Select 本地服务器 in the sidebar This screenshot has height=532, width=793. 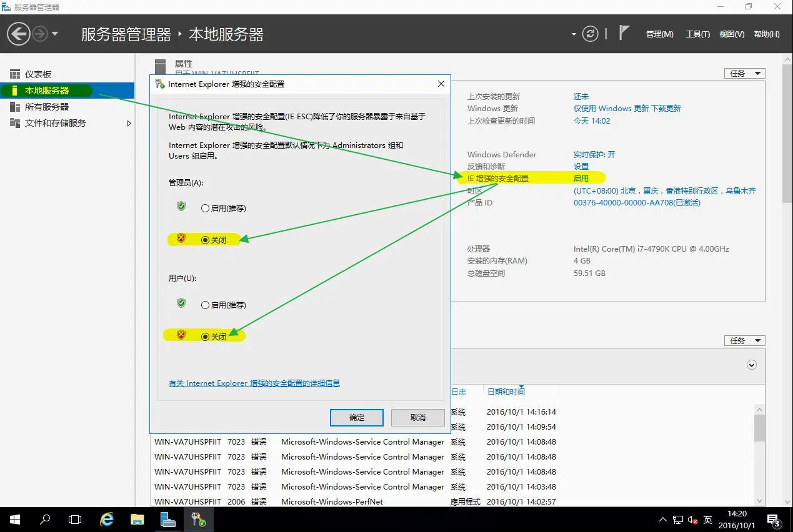[67, 91]
